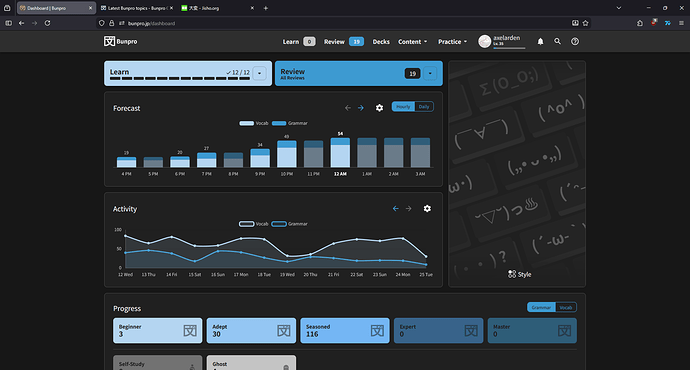Open the Adept progress card
Image resolution: width=690 pixels, height=370 pixels.
(x=251, y=330)
